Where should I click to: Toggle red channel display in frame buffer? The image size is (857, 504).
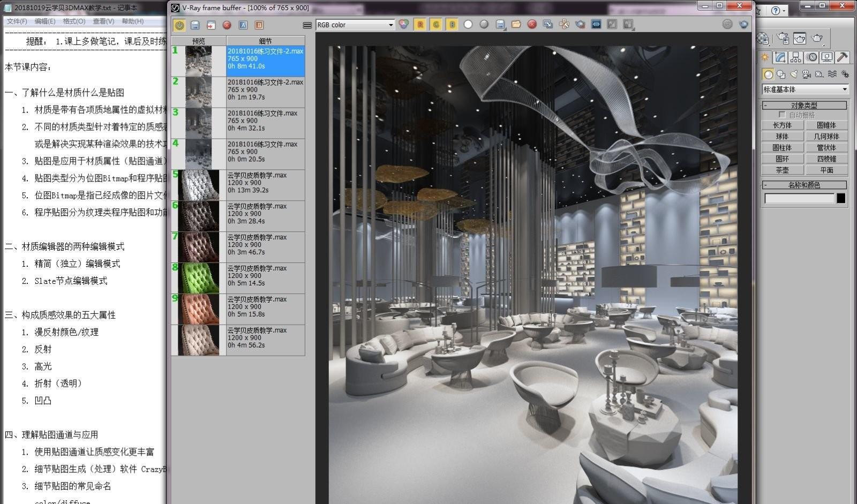point(420,24)
